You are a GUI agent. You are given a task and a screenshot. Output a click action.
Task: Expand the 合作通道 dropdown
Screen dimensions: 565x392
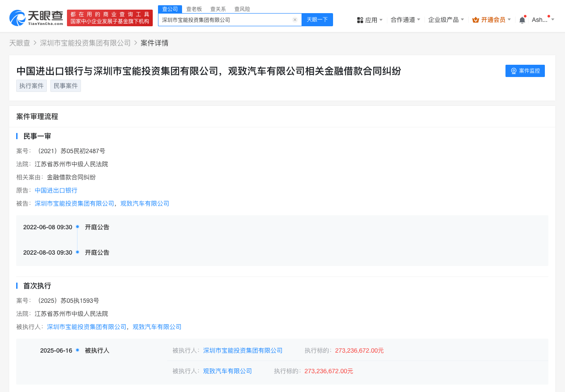[405, 20]
